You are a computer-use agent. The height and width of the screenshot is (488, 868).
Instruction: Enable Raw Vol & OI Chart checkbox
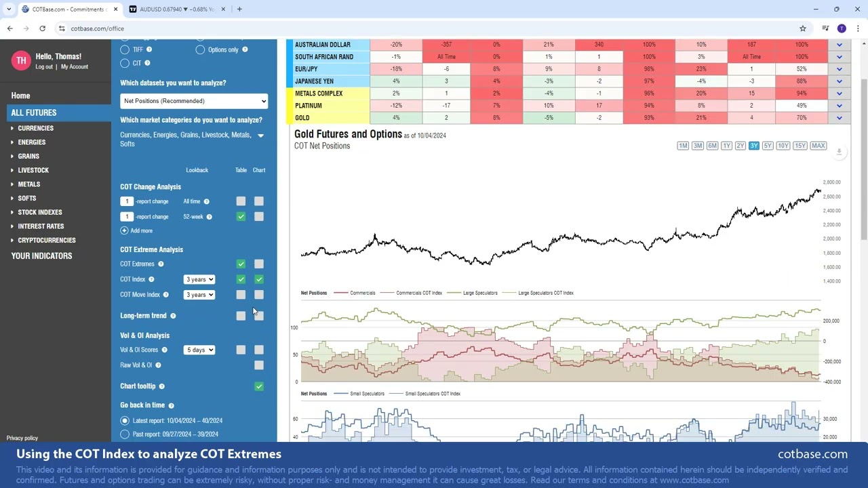(x=259, y=365)
